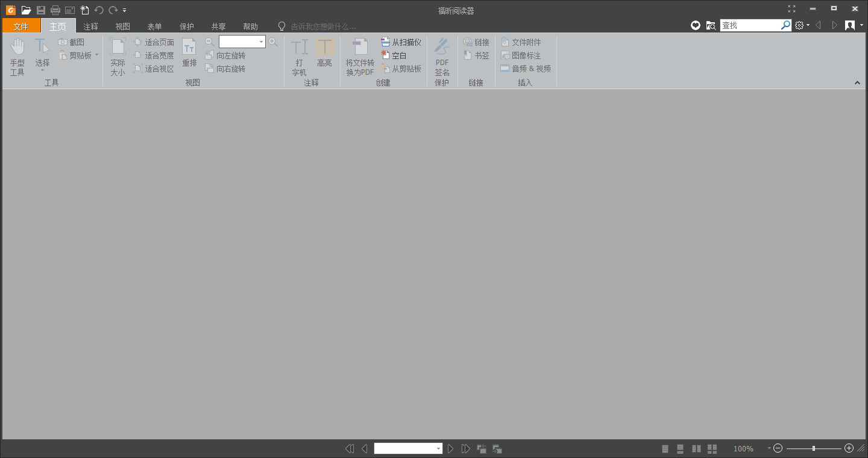Expand the 剪贴板 dropdown arrow
Viewport: 868px width, 458px height.
(x=95, y=54)
